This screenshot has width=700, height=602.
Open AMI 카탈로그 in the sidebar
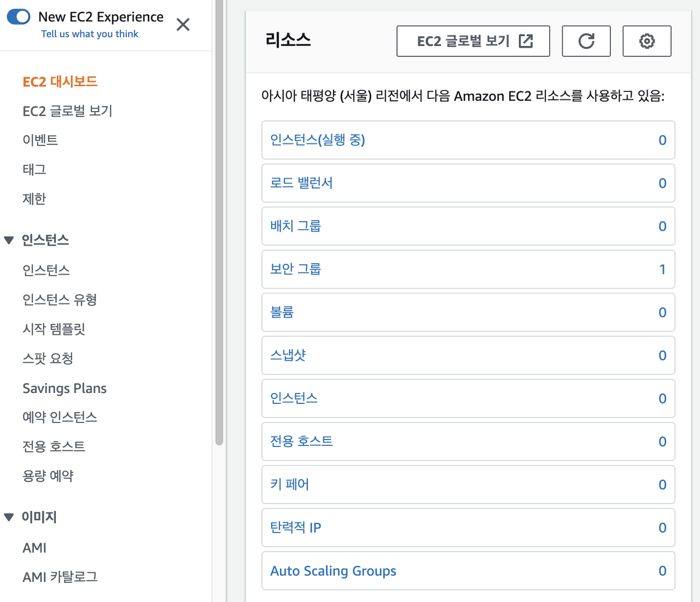pyautogui.click(x=60, y=577)
